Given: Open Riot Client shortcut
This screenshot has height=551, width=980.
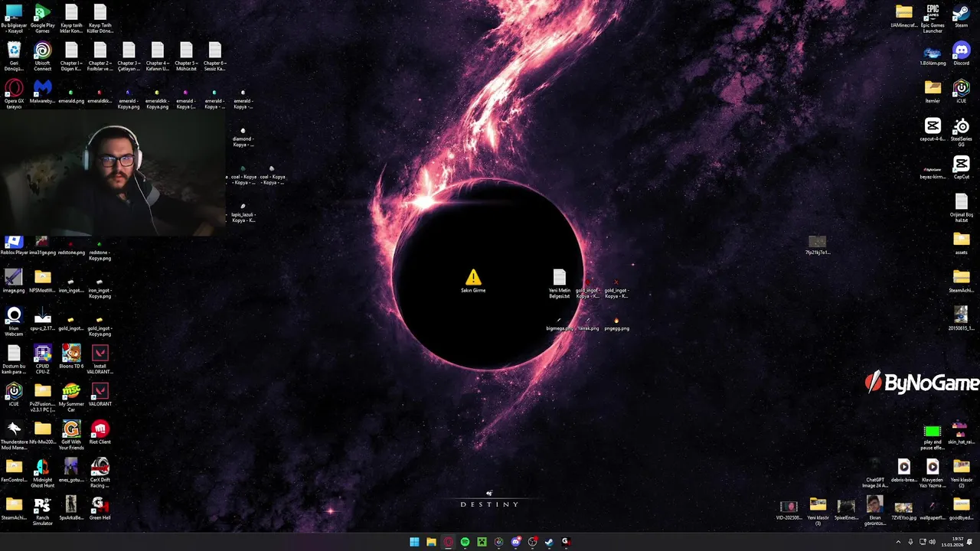Looking at the screenshot, I should 100,433.
